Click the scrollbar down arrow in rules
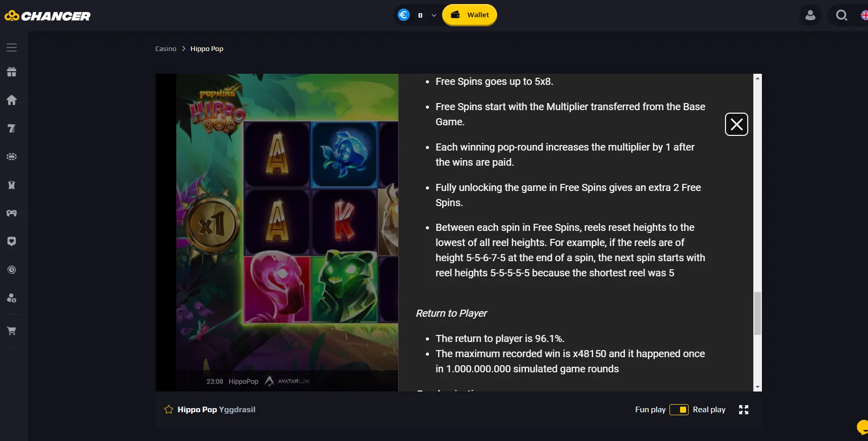The height and width of the screenshot is (441, 868). tap(757, 387)
